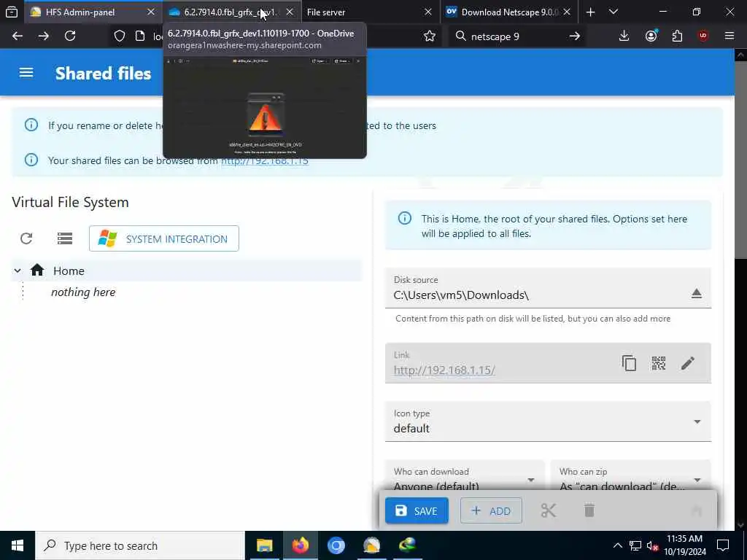Click the page info document icon
The width and height of the screenshot is (747, 560).
tap(140, 36)
